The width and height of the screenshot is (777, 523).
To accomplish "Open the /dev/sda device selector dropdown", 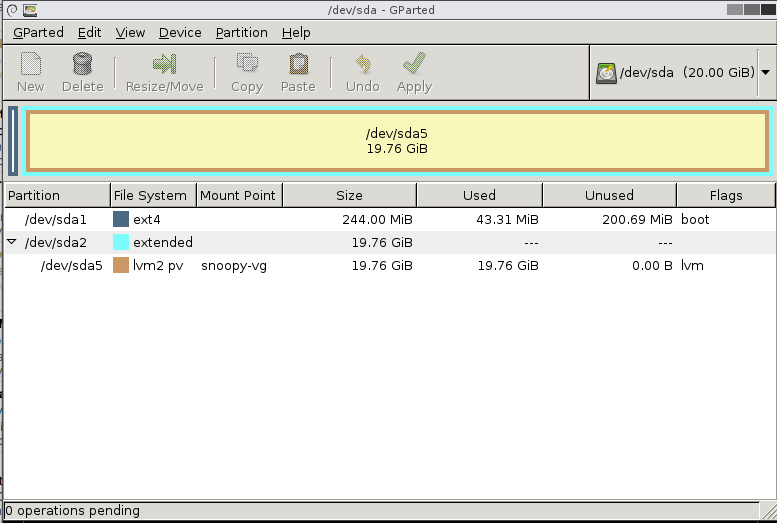I will pos(765,73).
